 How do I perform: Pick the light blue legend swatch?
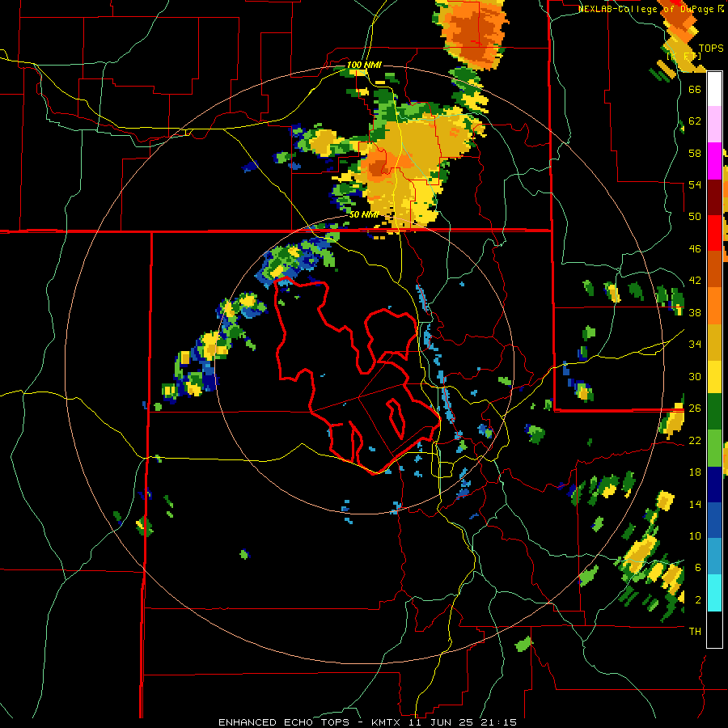714,556
